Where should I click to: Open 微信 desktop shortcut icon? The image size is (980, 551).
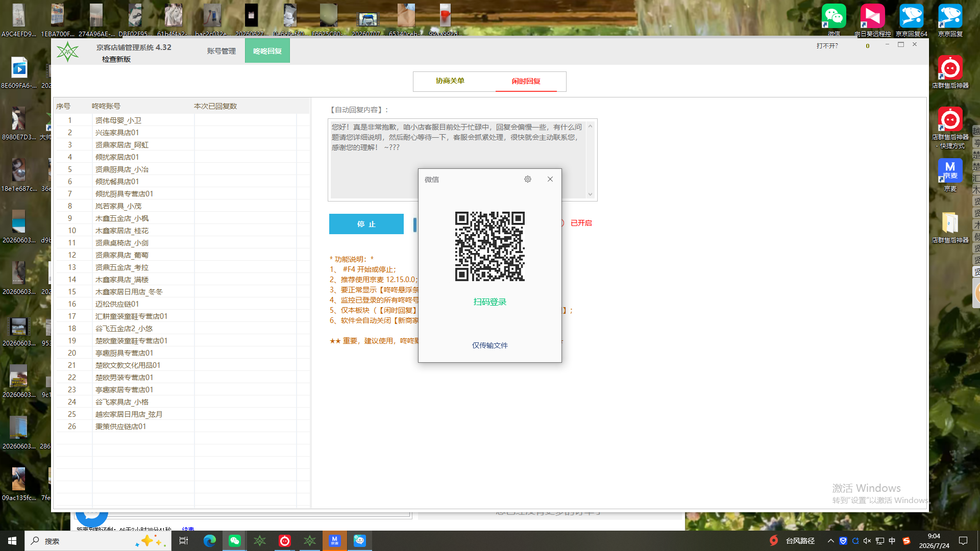(x=834, y=19)
